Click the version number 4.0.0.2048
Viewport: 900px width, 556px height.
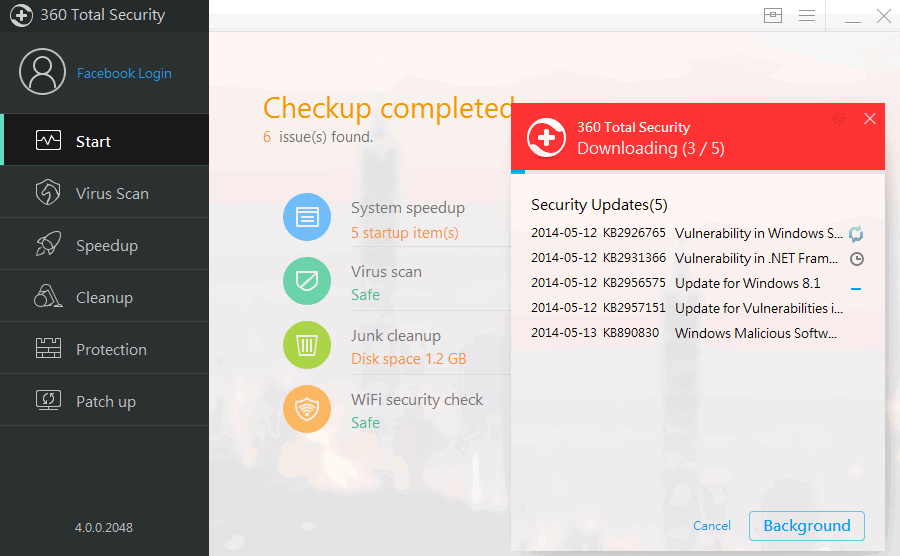click(x=104, y=527)
